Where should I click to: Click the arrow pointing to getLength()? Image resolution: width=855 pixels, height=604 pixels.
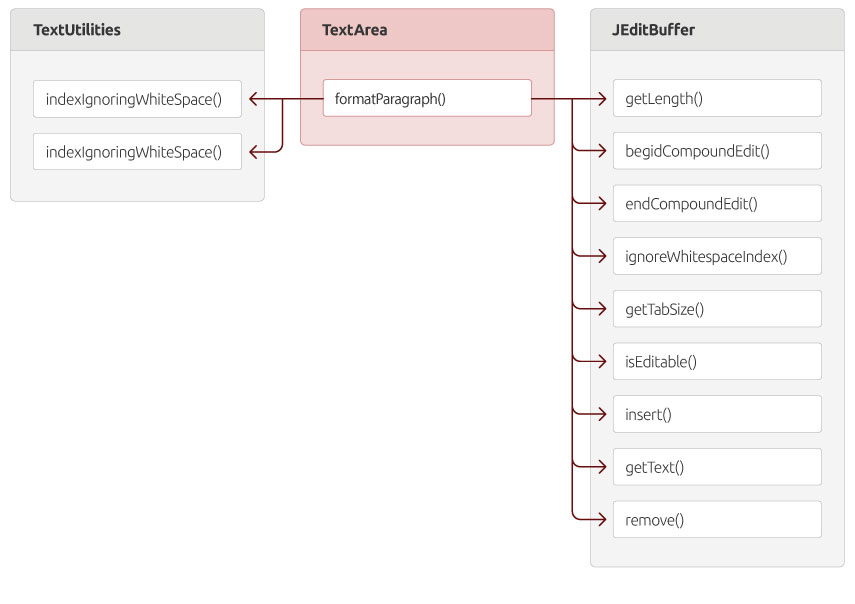click(x=601, y=99)
